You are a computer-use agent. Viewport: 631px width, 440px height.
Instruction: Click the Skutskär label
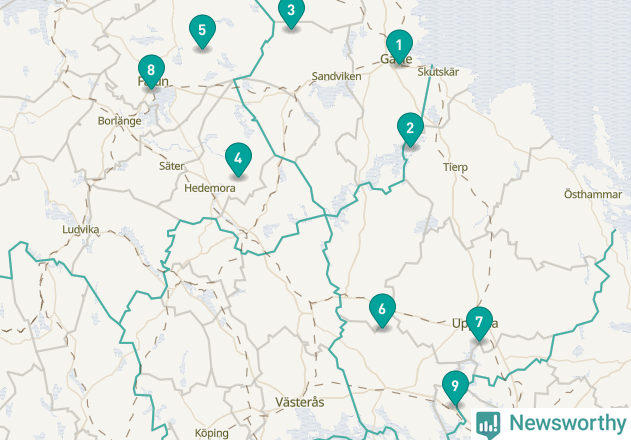point(438,72)
